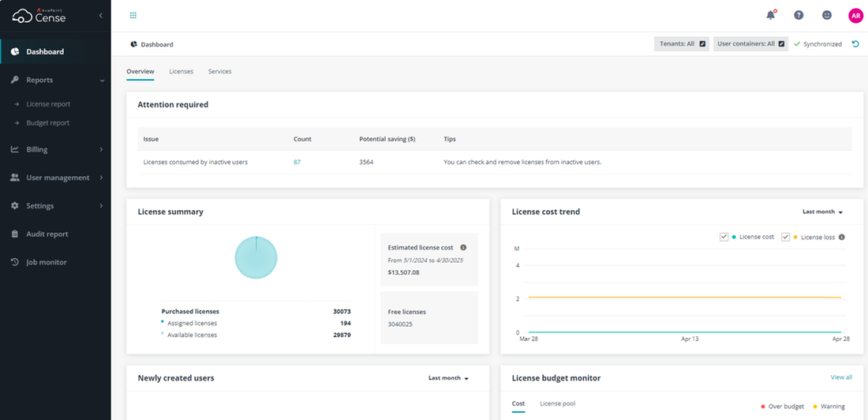Open Newly created users Last month dropdown
The height and width of the screenshot is (420, 868).
[448, 378]
